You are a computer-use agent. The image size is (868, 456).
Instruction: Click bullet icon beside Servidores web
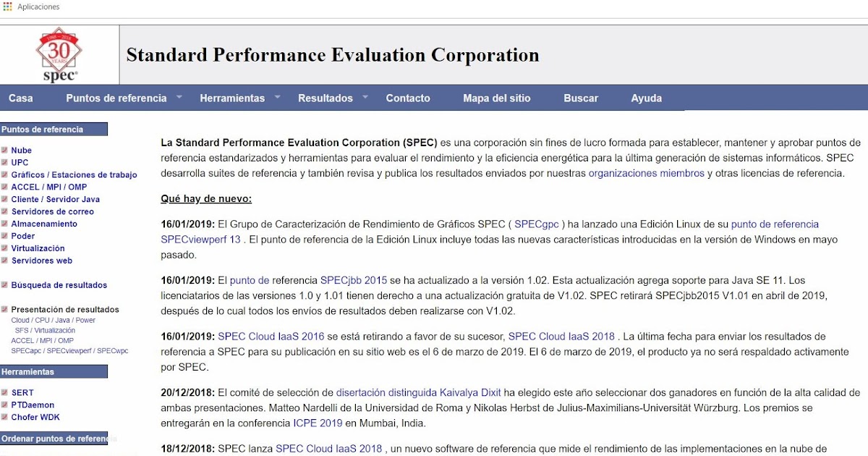click(4, 261)
